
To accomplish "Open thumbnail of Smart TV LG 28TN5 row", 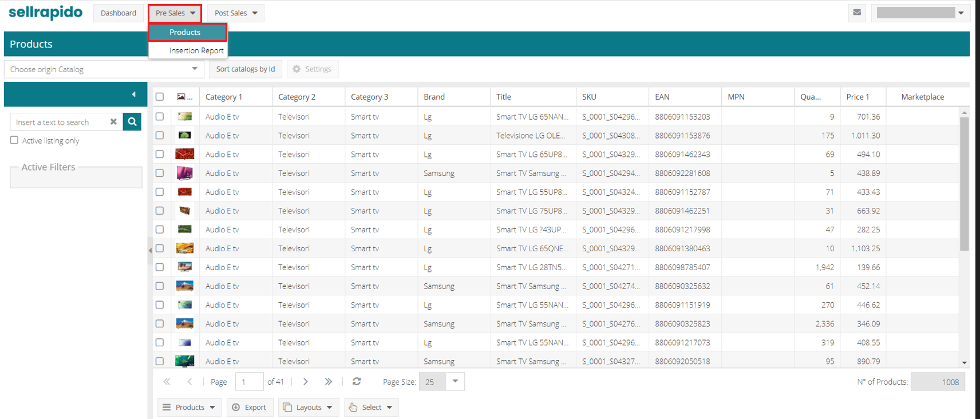I will point(184,267).
